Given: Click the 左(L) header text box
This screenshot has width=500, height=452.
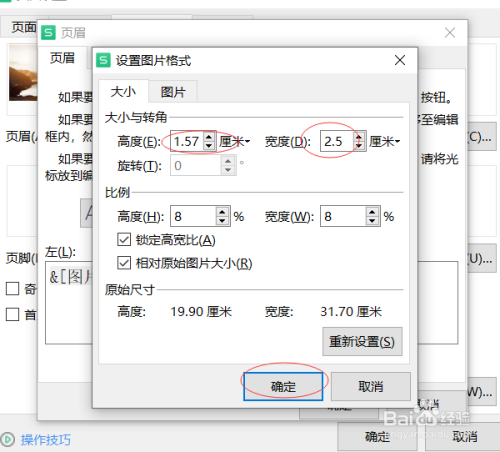Looking at the screenshot, I should 69,303.
